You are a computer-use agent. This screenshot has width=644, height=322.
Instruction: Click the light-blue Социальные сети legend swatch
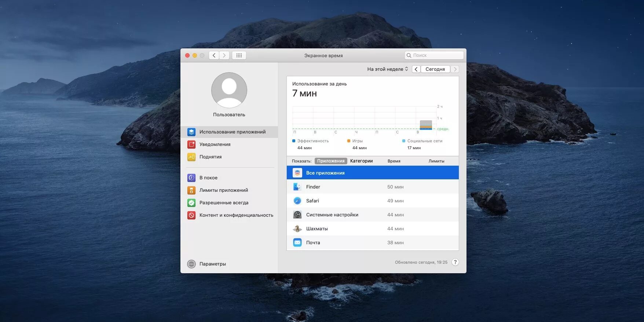coord(404,141)
